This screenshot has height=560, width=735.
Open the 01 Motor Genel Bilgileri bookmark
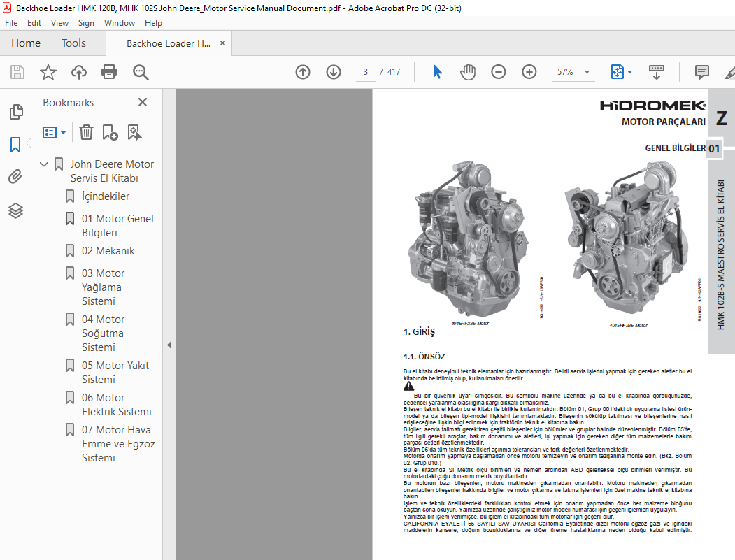pos(117,225)
